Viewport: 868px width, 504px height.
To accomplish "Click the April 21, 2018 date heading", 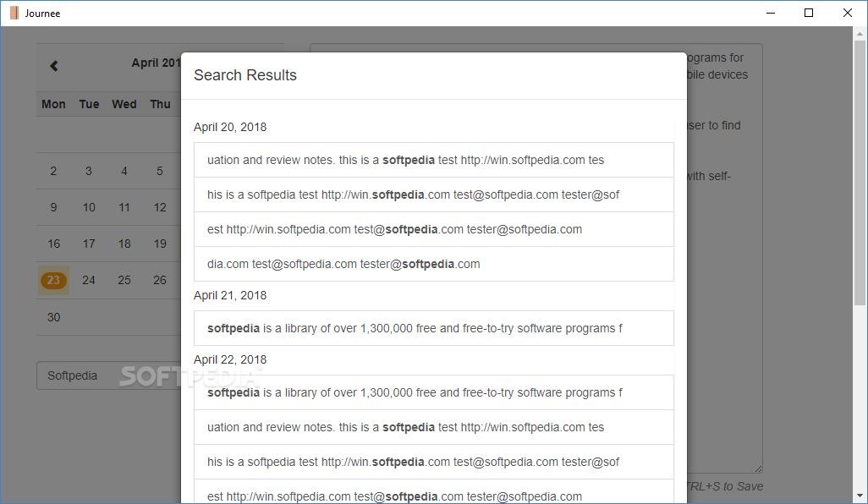I will pos(230,295).
